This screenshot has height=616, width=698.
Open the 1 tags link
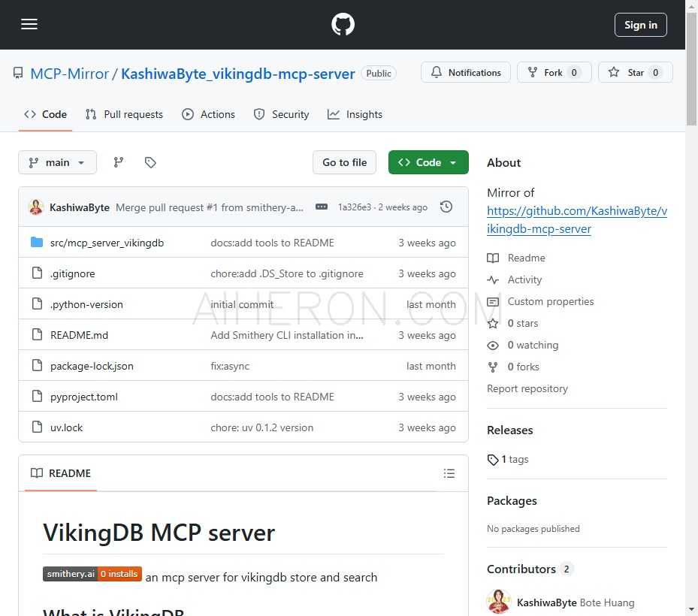click(508, 459)
